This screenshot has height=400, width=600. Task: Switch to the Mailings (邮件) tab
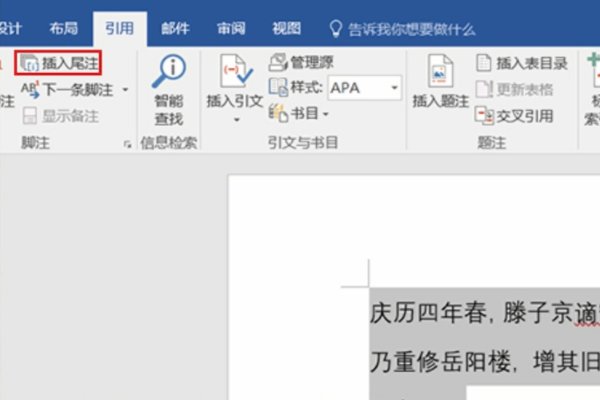coord(175,28)
